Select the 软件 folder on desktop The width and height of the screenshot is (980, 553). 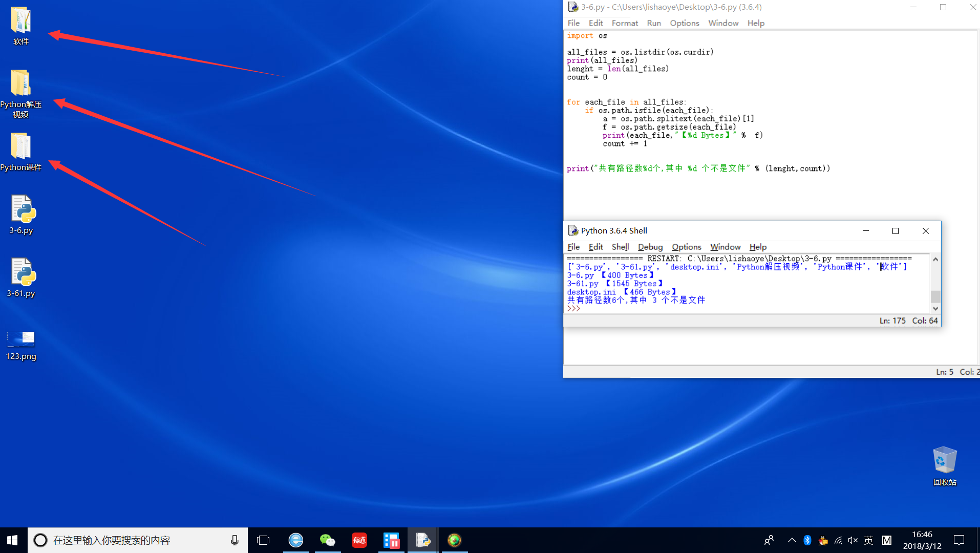[21, 20]
